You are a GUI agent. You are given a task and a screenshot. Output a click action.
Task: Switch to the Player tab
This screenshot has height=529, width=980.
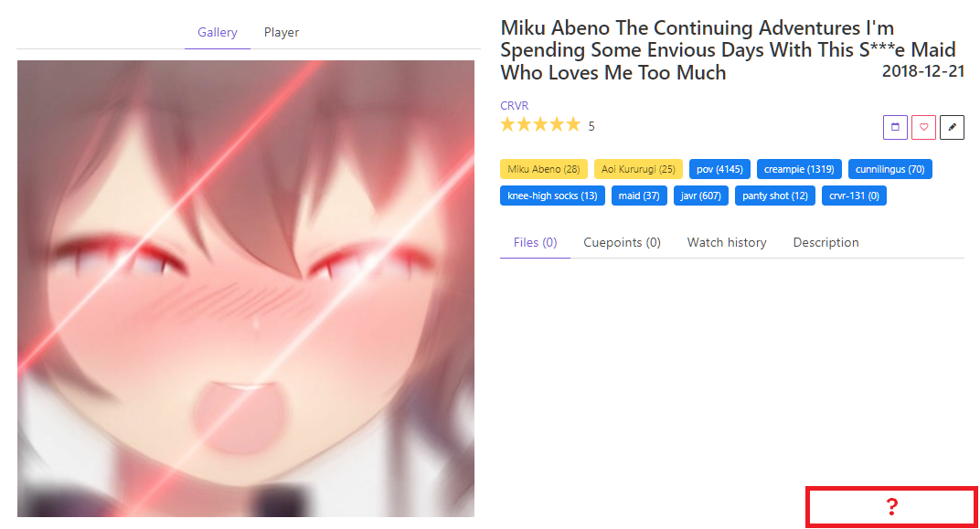pyautogui.click(x=282, y=33)
